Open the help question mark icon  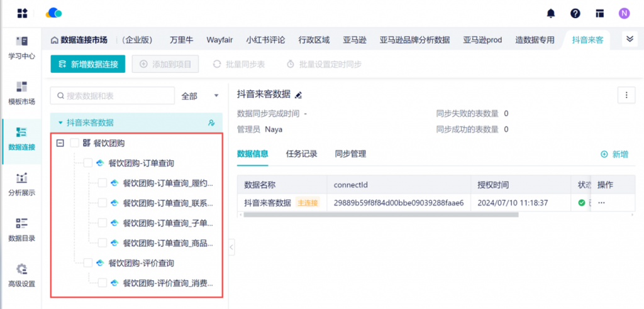[x=575, y=14]
